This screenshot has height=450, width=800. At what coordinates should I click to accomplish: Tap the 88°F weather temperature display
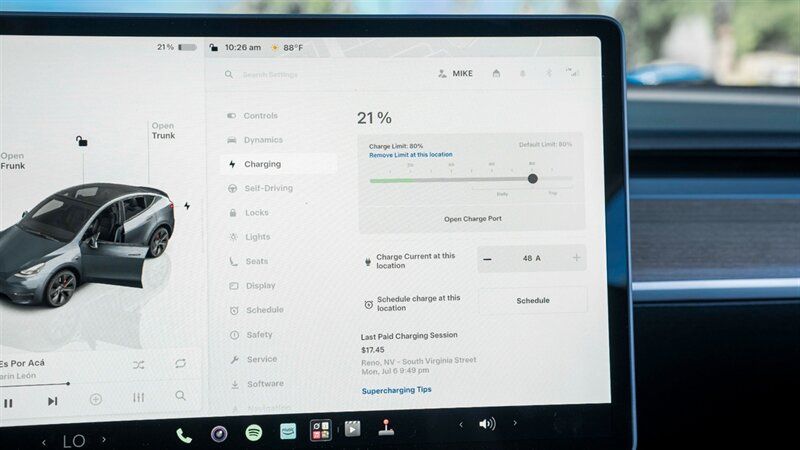point(287,47)
